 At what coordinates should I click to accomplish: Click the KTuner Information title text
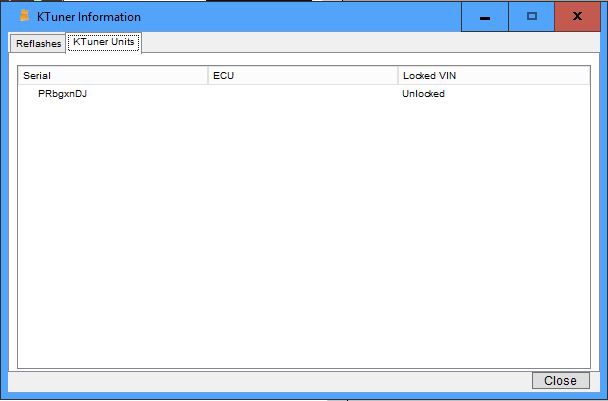tap(89, 17)
